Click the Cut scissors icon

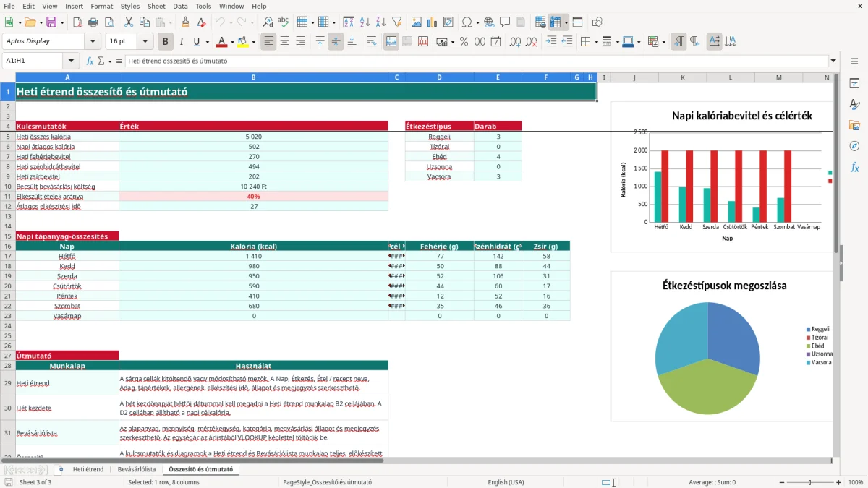[128, 22]
